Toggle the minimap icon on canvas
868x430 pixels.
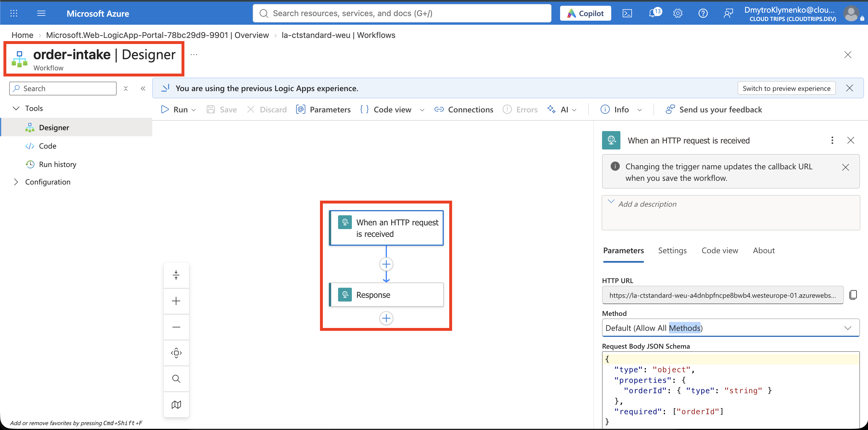[x=176, y=404]
